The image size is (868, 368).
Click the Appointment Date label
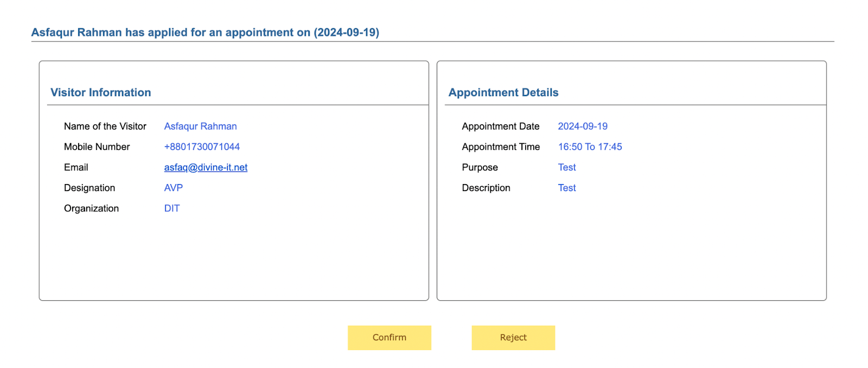click(500, 126)
